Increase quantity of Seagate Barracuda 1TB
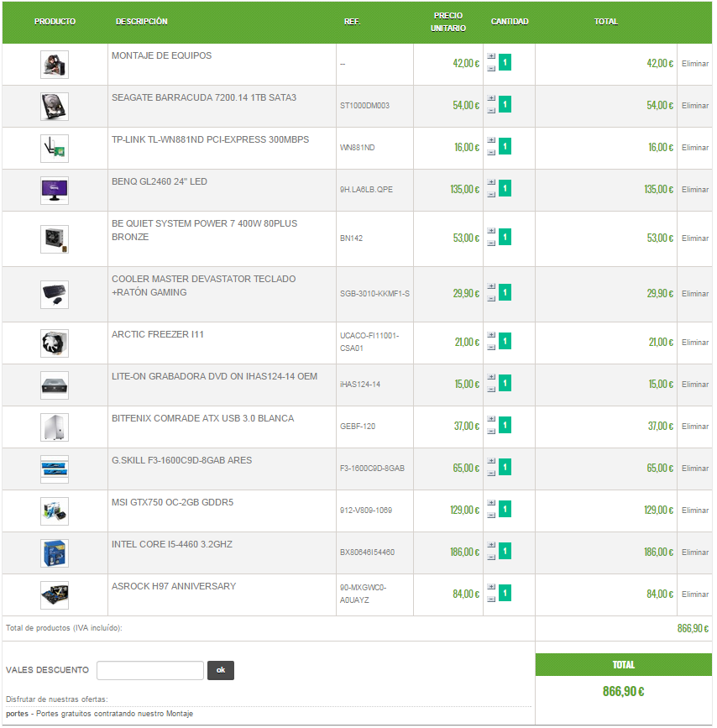The width and height of the screenshot is (717, 728). tap(491, 98)
